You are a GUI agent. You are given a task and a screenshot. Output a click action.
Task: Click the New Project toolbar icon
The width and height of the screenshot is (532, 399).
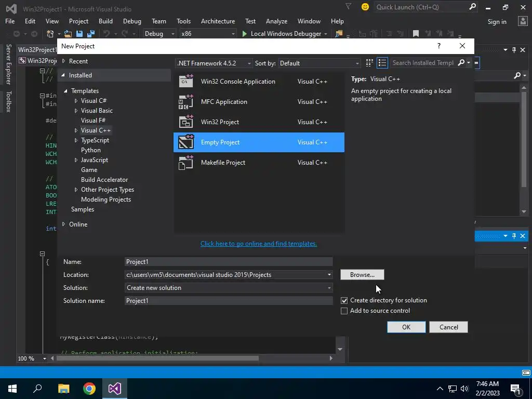tap(50, 34)
